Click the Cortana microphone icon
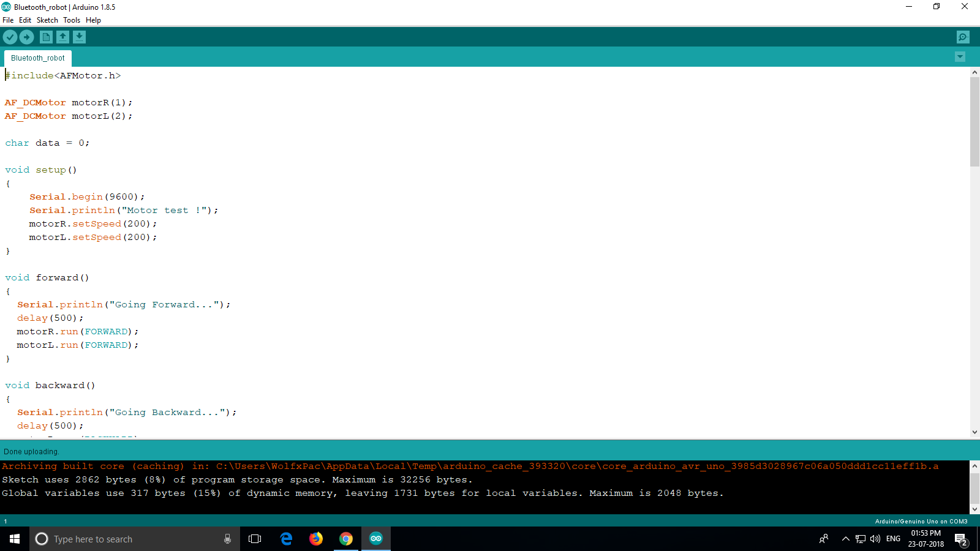 coord(227,539)
